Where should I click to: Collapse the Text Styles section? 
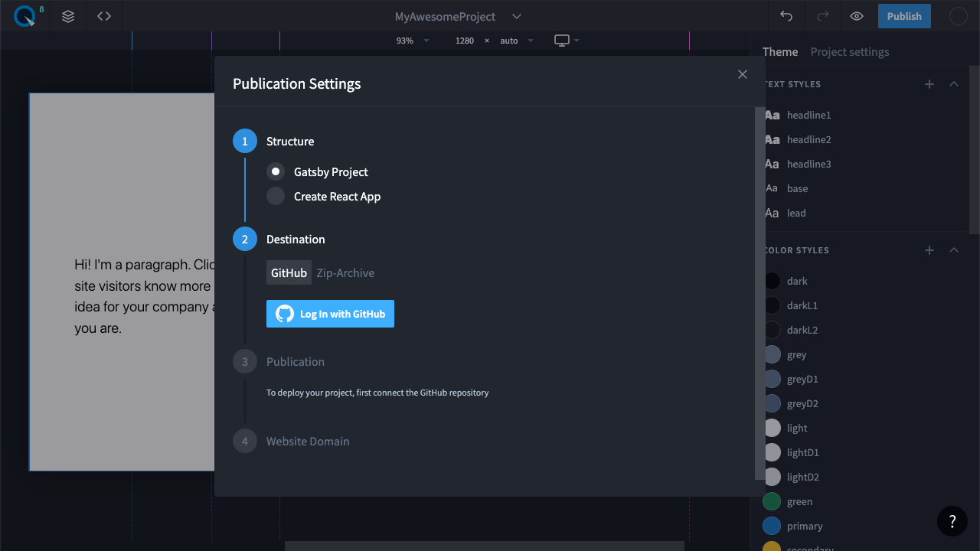[954, 84]
